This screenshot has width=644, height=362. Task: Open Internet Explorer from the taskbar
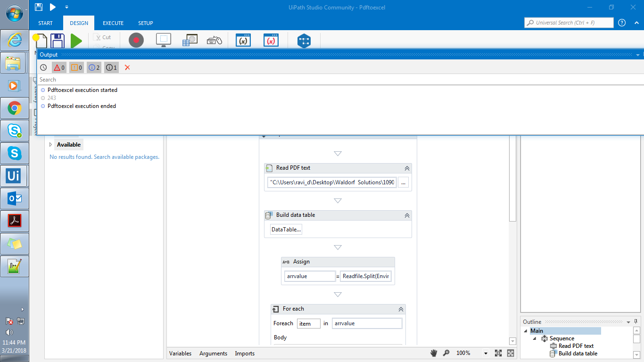click(x=15, y=40)
